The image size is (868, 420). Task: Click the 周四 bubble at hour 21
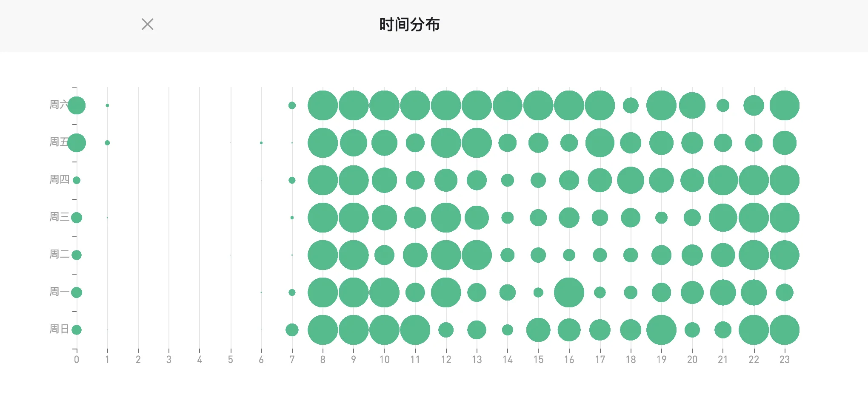tap(722, 180)
